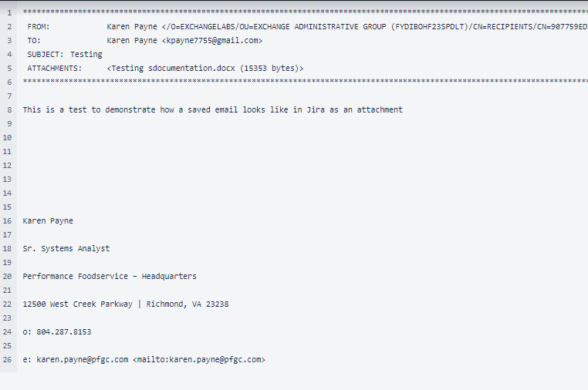Screen dimensions: 588x390
Task: Click the empty line 12 in the editor
Action: [302, 165]
